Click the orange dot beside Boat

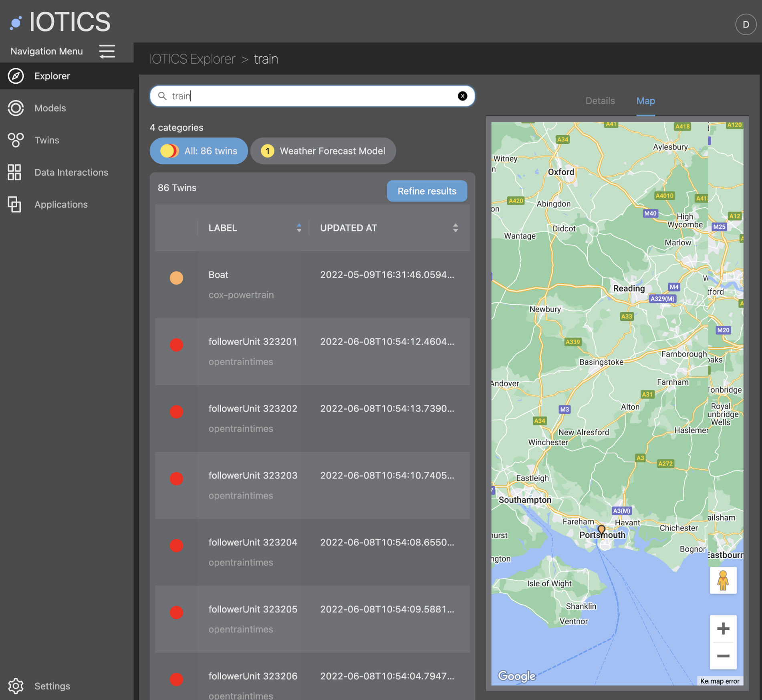coord(176,278)
